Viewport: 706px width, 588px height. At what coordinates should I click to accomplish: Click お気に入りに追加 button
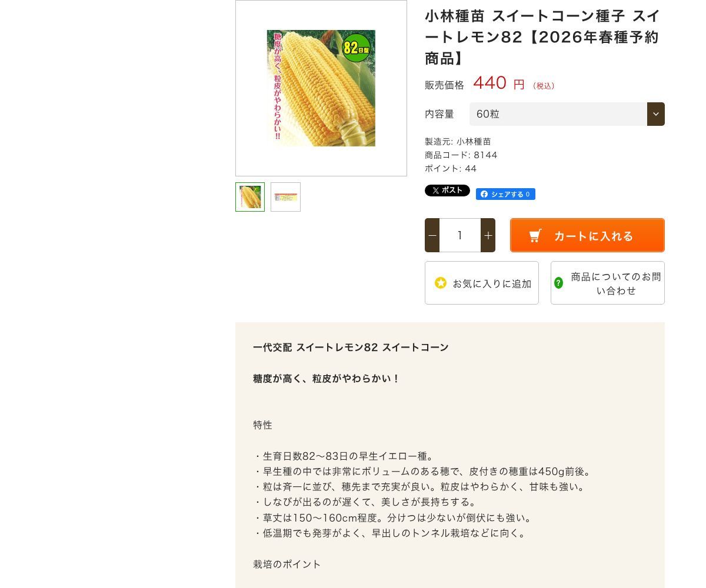(x=482, y=283)
